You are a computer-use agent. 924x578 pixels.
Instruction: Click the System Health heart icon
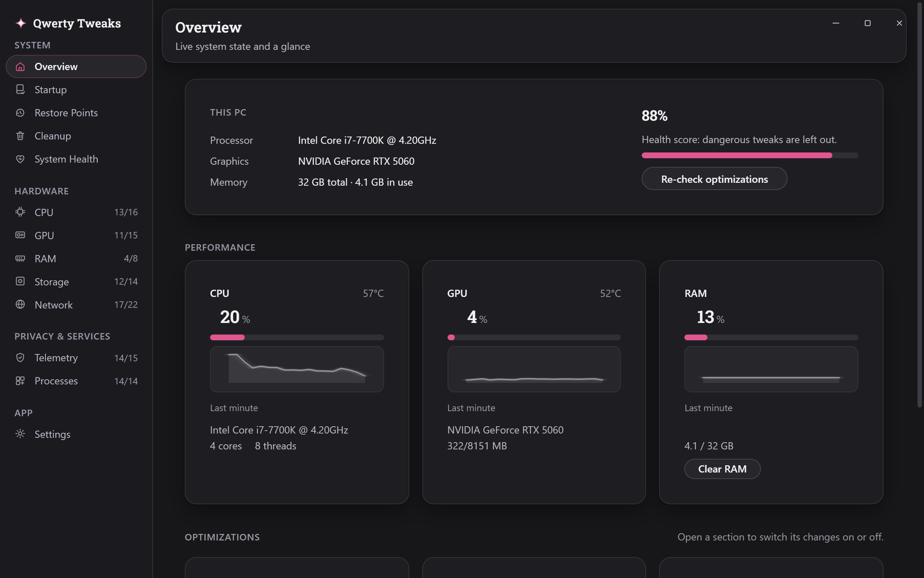tap(20, 159)
